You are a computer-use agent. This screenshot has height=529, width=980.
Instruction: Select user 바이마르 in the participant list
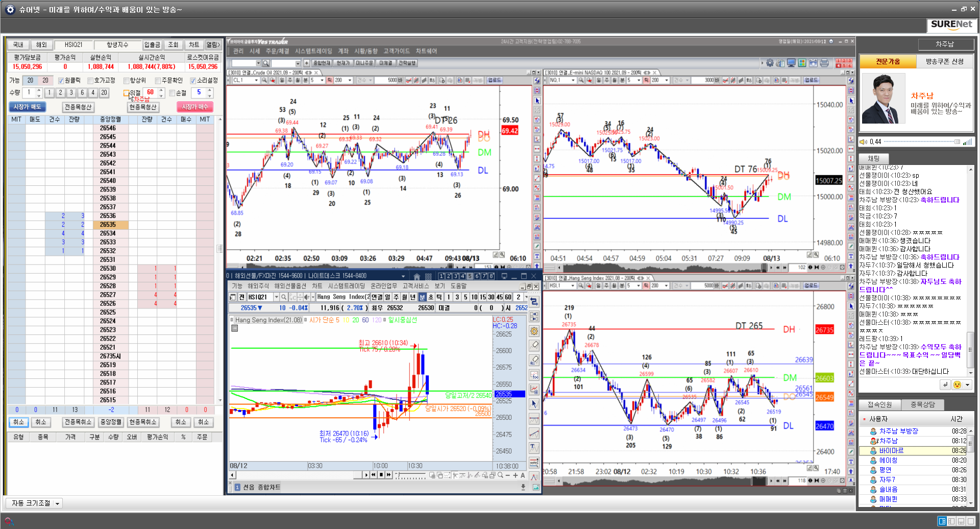[x=891, y=450]
